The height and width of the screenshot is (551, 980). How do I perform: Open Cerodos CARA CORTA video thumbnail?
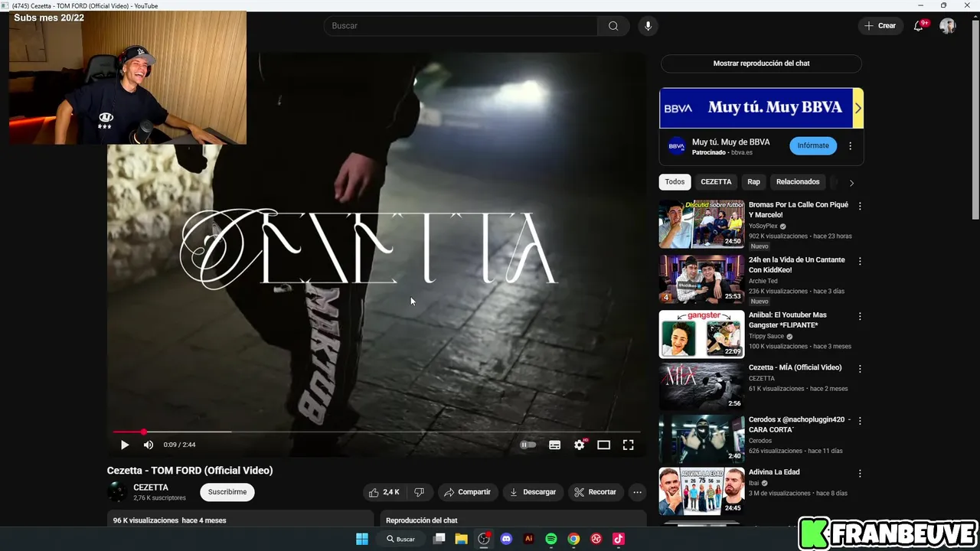pyautogui.click(x=701, y=439)
